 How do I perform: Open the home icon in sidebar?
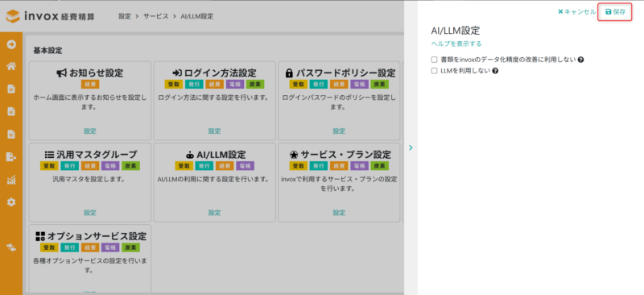click(11, 66)
